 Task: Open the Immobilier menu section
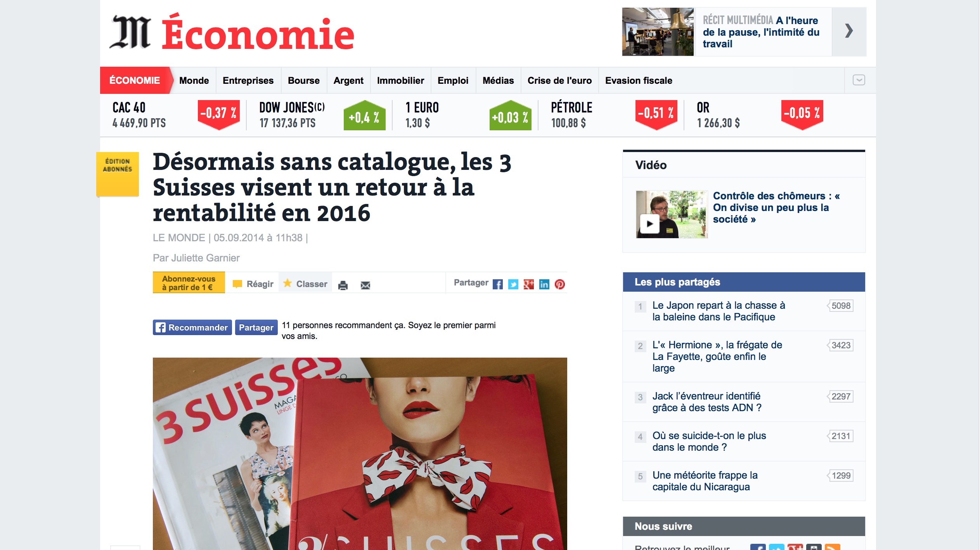click(x=400, y=80)
